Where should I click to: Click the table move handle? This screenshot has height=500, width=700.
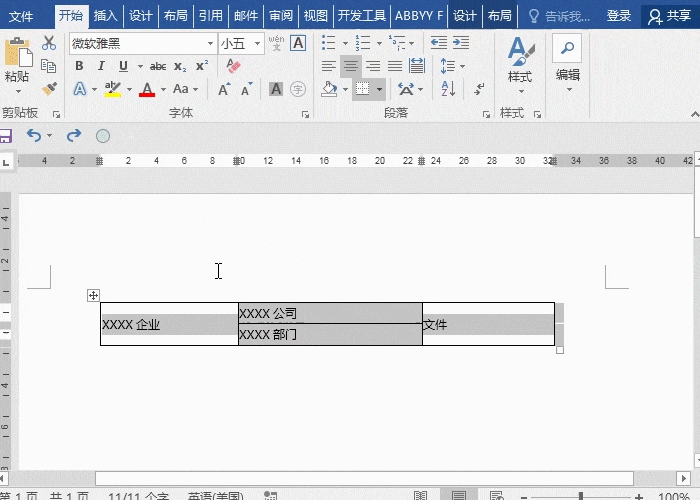[93, 295]
